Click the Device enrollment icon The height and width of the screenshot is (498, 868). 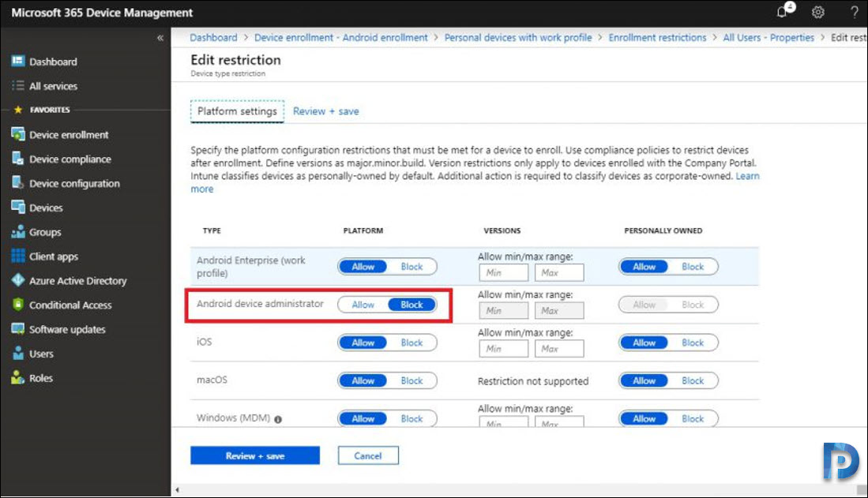pos(17,134)
